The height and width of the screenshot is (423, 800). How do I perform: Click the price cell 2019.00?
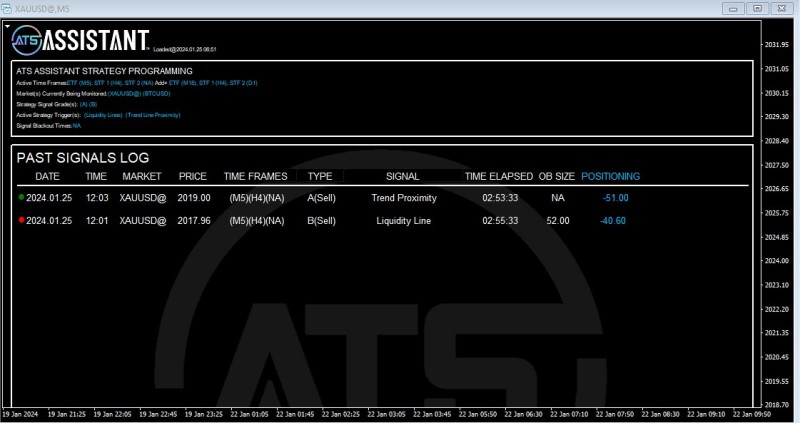(194, 198)
